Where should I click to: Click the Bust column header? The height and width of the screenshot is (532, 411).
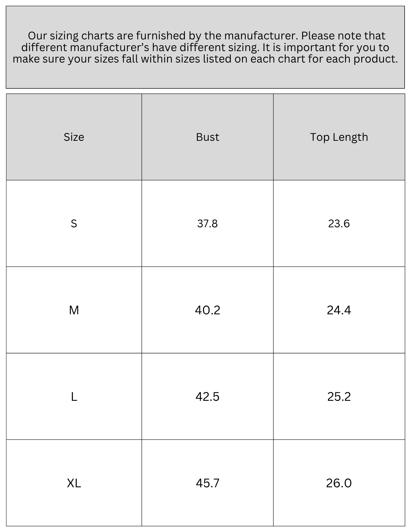click(207, 137)
